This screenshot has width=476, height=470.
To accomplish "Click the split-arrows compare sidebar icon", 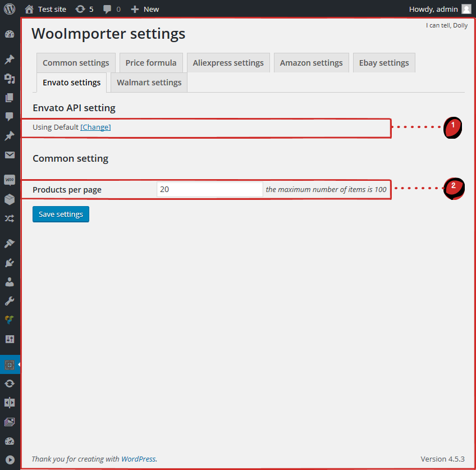I will pos(10,403).
